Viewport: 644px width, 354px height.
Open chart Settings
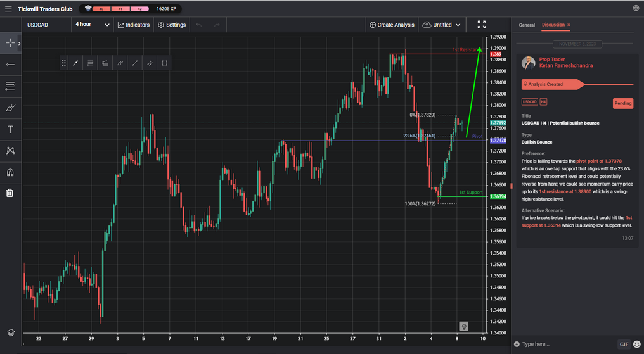tap(172, 25)
